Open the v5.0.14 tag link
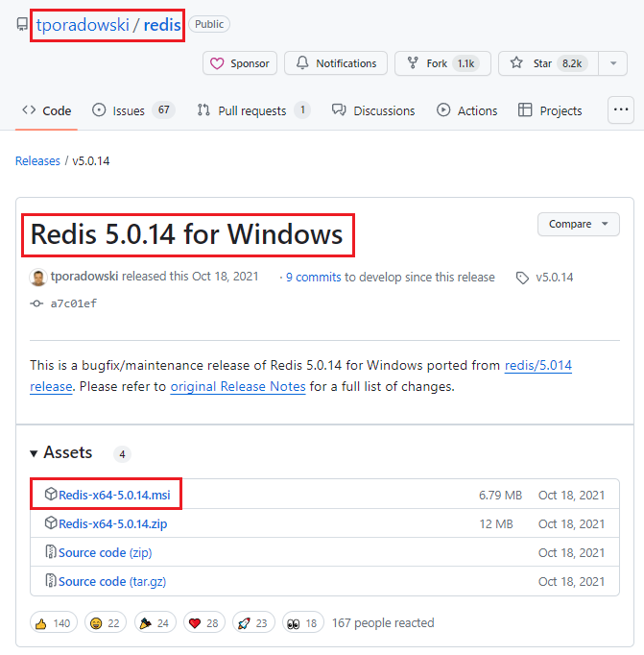The width and height of the screenshot is (644, 655). 555,277
